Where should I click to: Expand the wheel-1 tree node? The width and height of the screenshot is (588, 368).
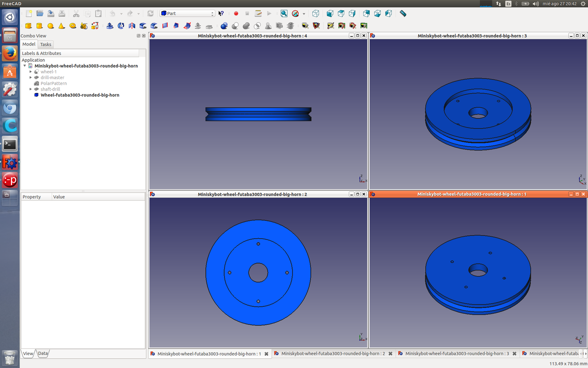(31, 72)
